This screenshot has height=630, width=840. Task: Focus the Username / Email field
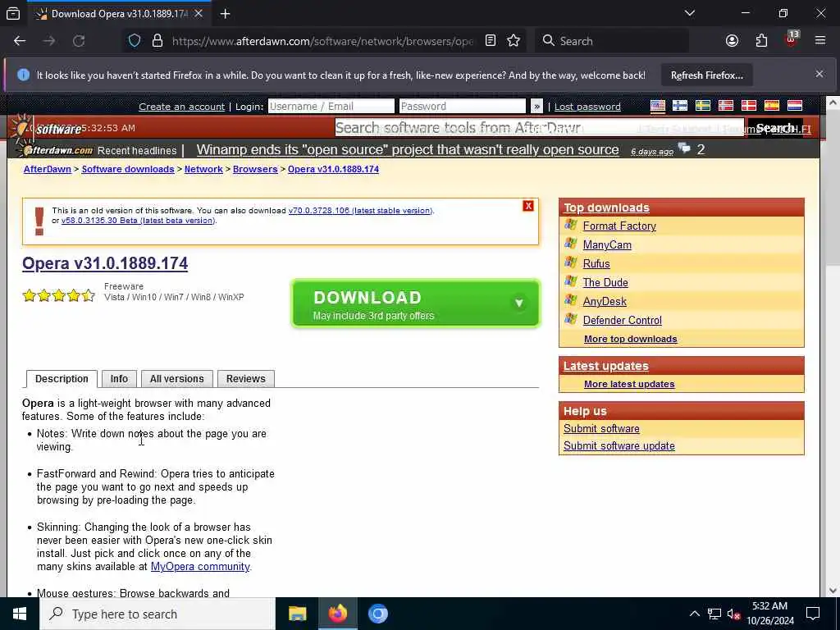[x=331, y=106]
